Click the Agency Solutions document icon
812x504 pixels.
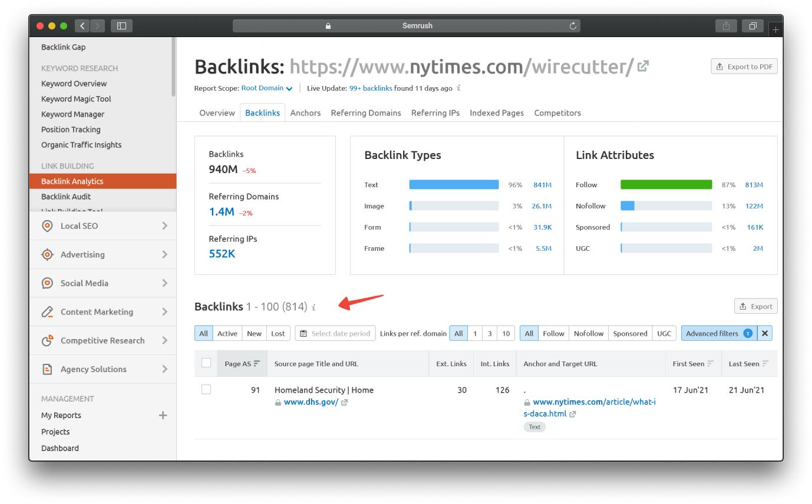click(47, 369)
